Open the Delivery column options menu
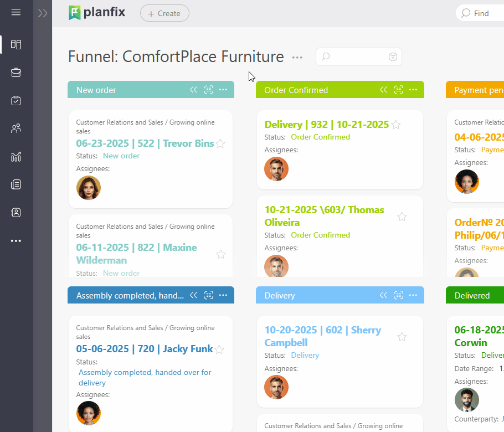The width and height of the screenshot is (504, 432). [x=413, y=295]
